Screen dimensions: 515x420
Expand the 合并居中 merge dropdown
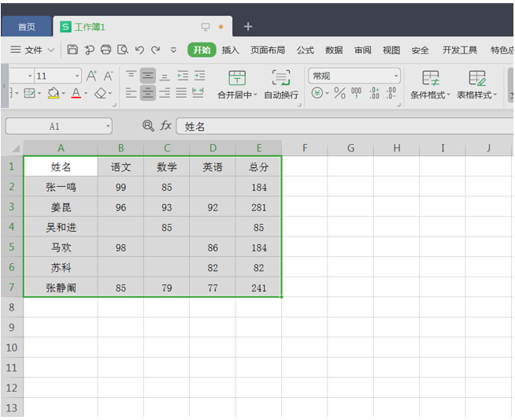[x=255, y=95]
